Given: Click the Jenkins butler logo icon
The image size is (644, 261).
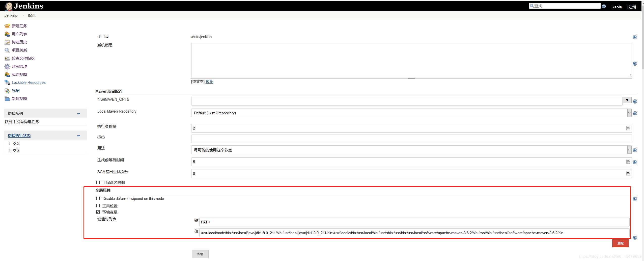Looking at the screenshot, I should click(9, 7).
